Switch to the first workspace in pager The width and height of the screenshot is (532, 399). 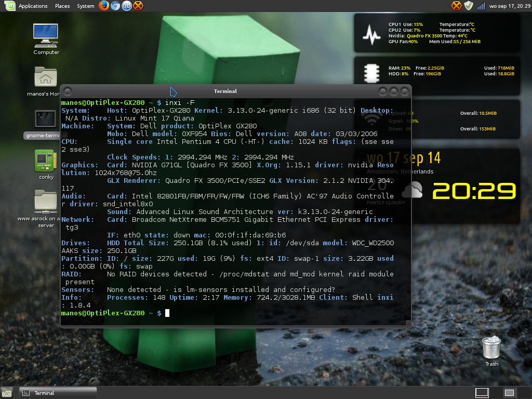coord(482,393)
